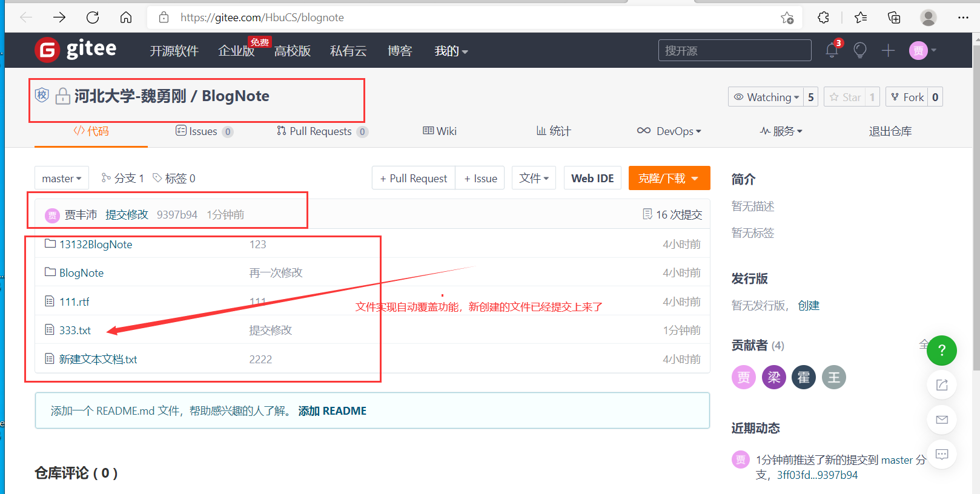Click pink contributor avatar 贾
This screenshot has width=980, height=494.
744,377
